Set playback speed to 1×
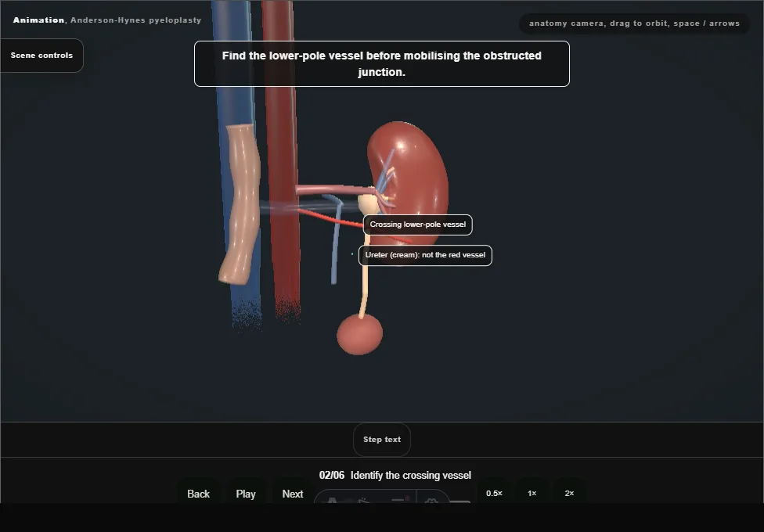The width and height of the screenshot is (764, 532). [532, 493]
